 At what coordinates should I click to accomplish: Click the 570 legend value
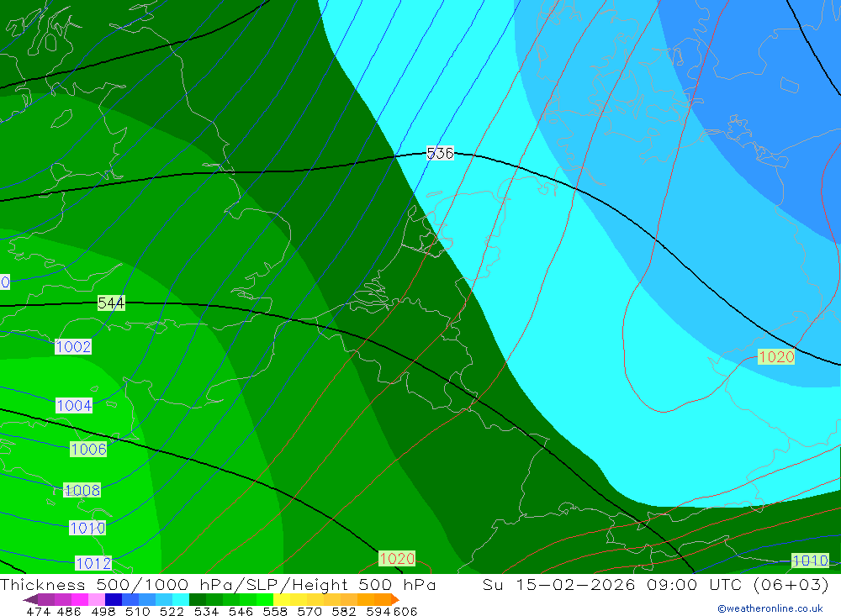click(309, 612)
